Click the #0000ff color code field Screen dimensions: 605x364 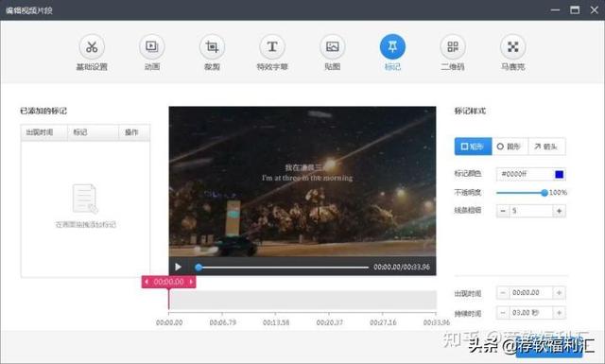click(x=526, y=175)
